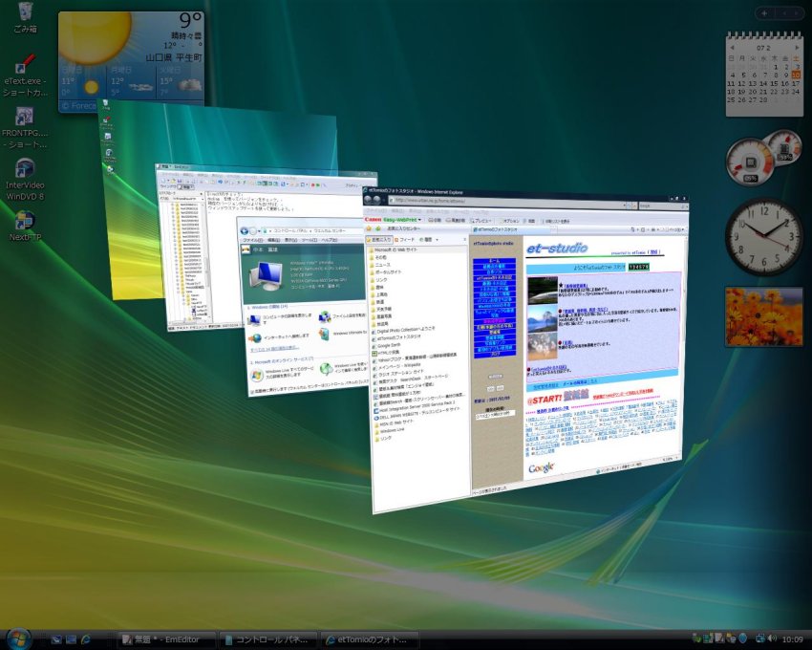The image size is (812, 650).
Task: Click the Switch between windows Quick Launch icon
Action: 71,640
